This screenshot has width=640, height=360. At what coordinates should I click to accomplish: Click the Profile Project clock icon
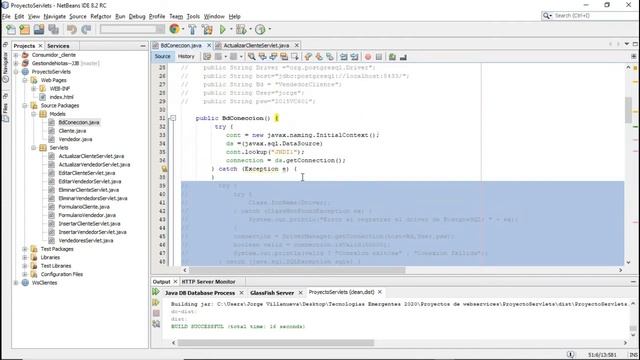click(260, 29)
